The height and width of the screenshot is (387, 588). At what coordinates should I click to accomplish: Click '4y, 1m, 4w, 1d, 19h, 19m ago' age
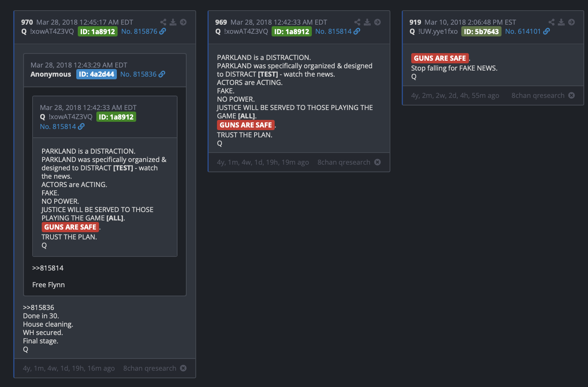tap(263, 162)
